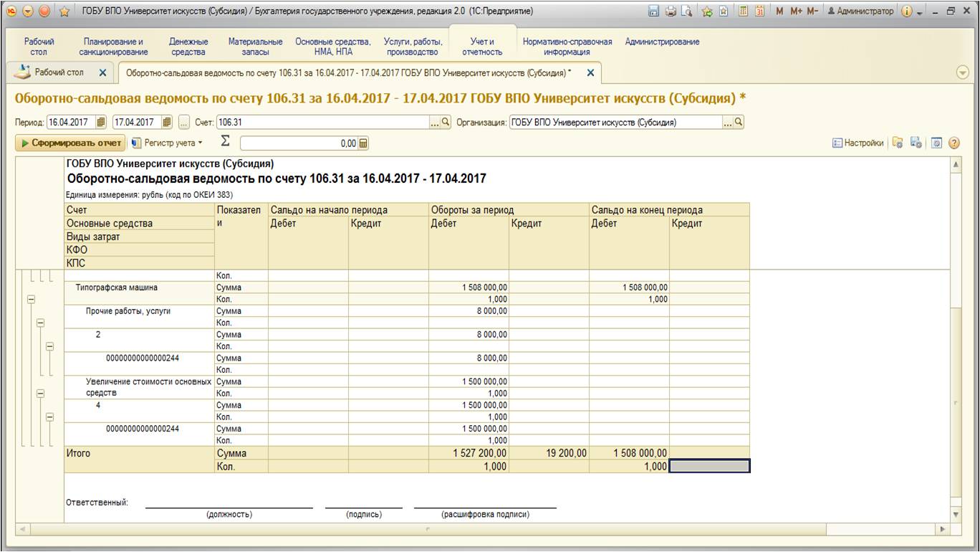This screenshot has height=552, width=980.
Task: Click the save icon in title bar
Action: (x=653, y=11)
